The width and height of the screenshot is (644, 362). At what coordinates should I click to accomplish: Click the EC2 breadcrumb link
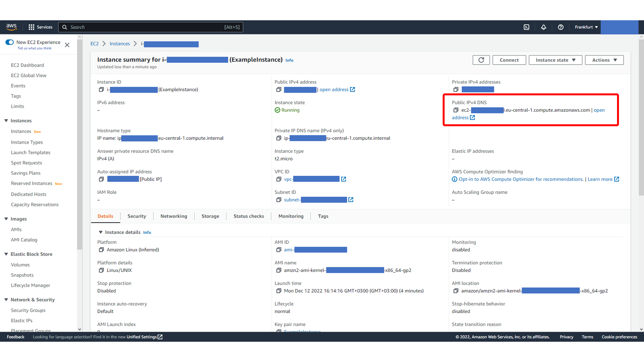click(95, 44)
